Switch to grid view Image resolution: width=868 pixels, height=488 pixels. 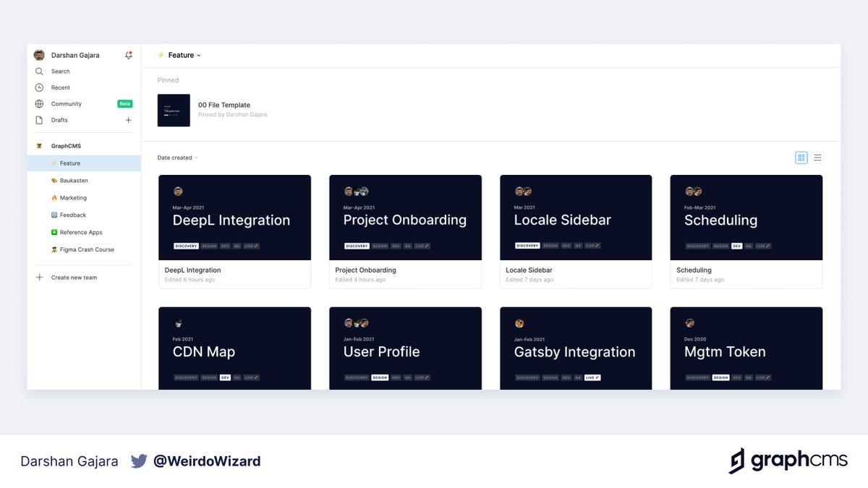[801, 158]
